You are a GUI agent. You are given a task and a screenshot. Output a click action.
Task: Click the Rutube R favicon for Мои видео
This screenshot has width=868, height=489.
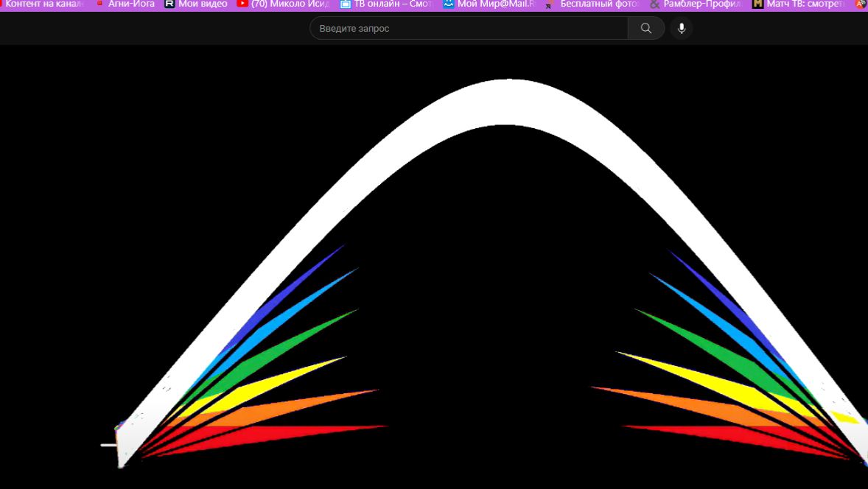coord(169,4)
